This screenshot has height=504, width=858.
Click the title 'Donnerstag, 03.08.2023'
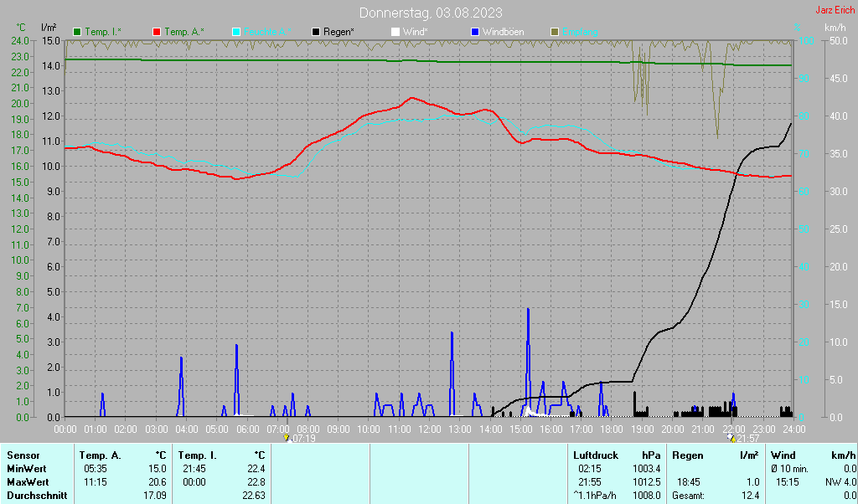pos(431,12)
